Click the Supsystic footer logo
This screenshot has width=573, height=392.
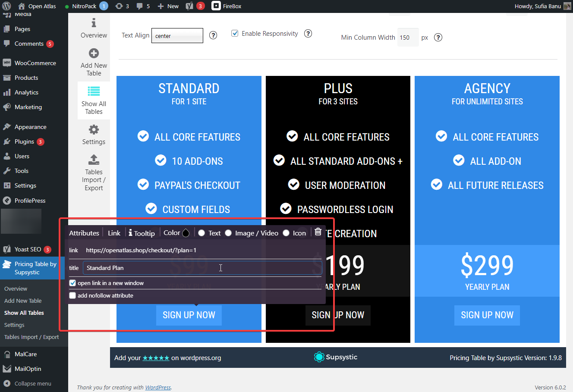pyautogui.click(x=336, y=357)
